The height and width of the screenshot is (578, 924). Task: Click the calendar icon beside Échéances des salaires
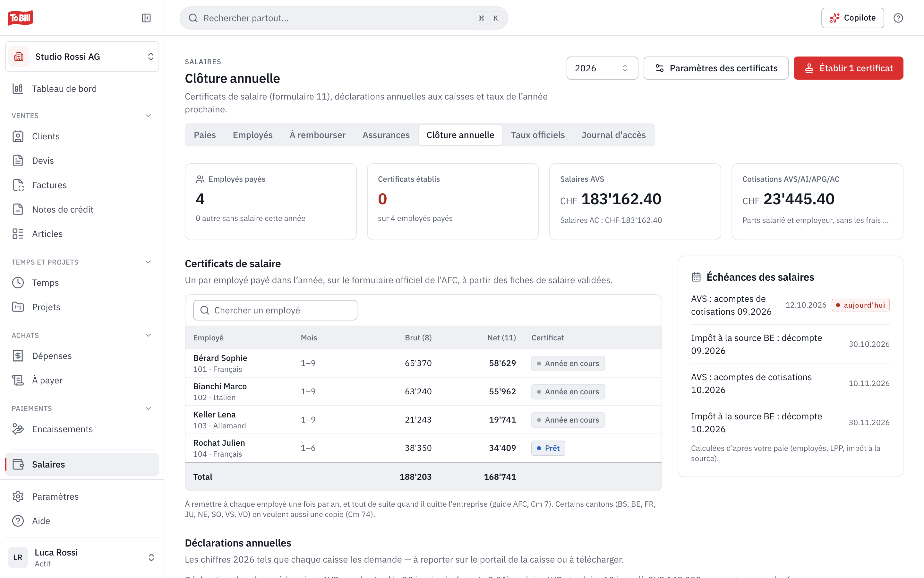[x=696, y=277]
